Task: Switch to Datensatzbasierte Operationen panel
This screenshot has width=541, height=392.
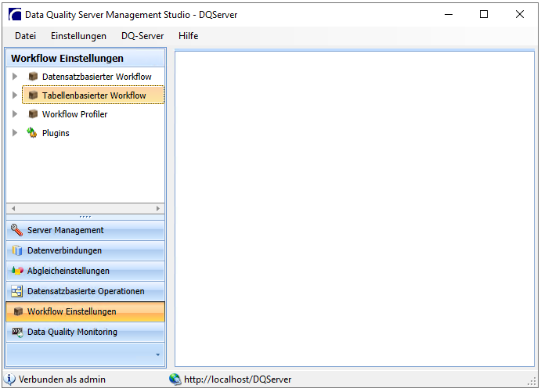Action: [85, 291]
